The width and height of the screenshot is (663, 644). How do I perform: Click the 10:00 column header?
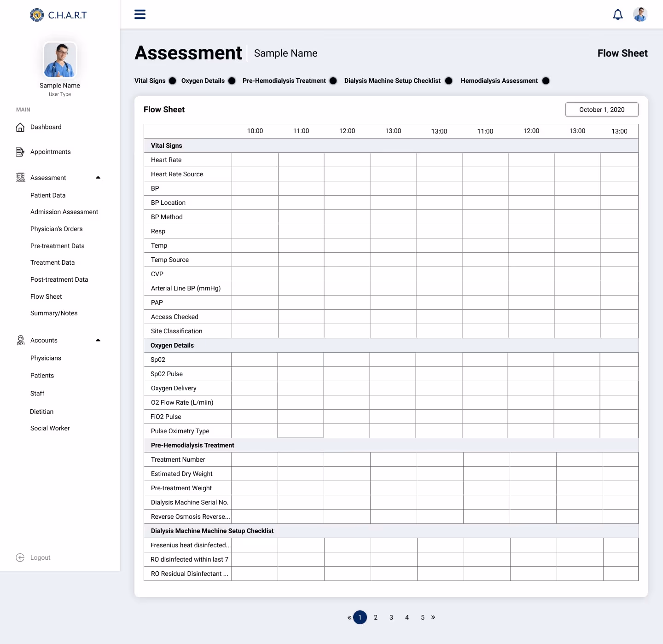point(255,131)
